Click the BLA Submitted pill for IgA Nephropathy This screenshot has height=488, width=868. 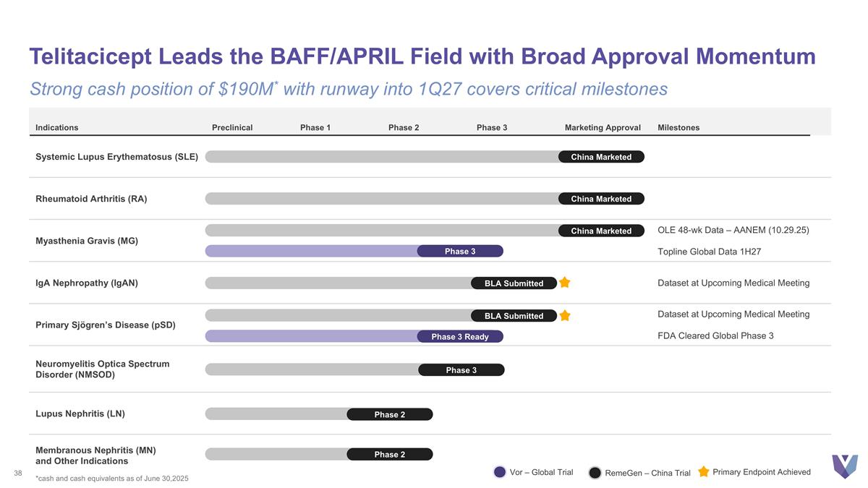[514, 283]
